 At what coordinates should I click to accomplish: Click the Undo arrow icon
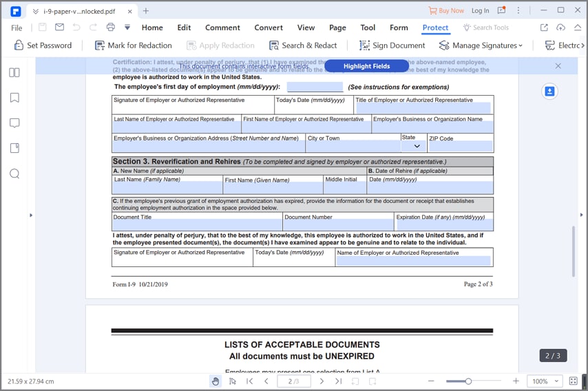point(76,27)
